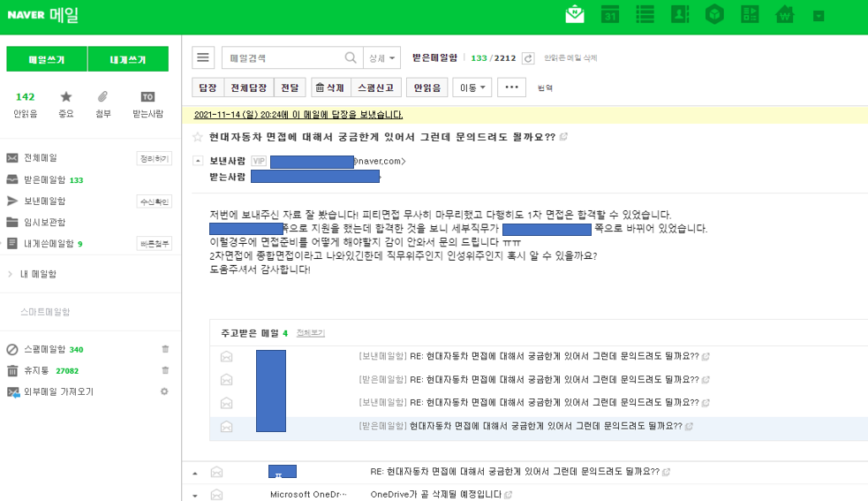868x501 pixels.
Task: Open Naver Mail icon in top bar
Action: 575,14
